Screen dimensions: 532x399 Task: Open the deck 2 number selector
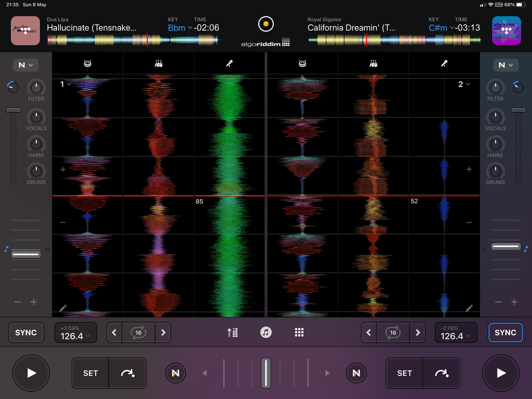464,84
